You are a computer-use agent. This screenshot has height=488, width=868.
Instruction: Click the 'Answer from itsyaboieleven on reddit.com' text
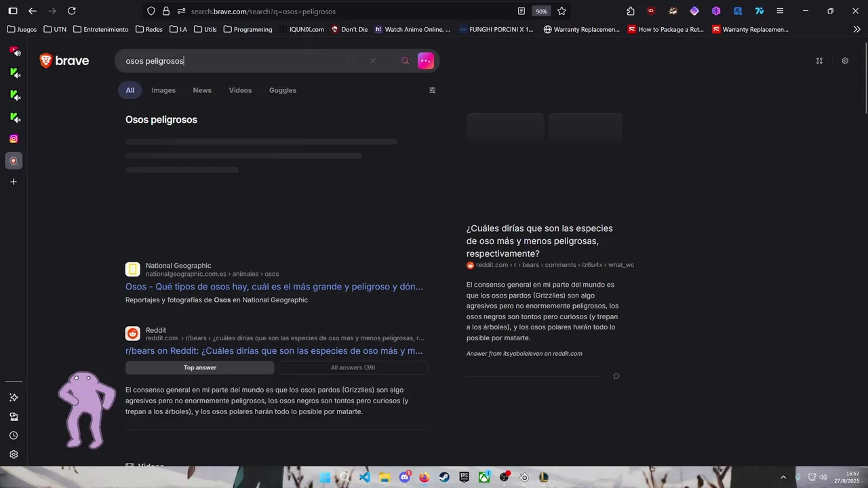pyautogui.click(x=524, y=354)
